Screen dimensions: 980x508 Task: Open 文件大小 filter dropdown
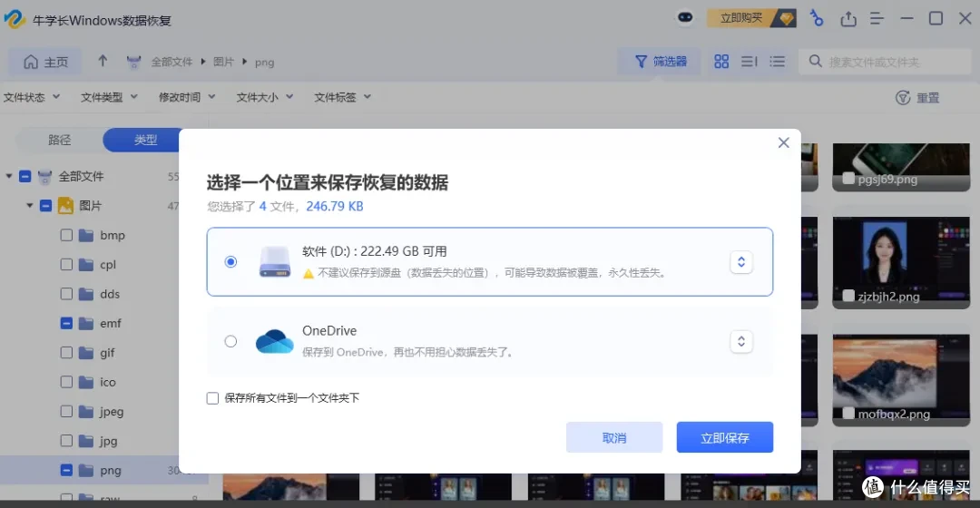pos(265,97)
